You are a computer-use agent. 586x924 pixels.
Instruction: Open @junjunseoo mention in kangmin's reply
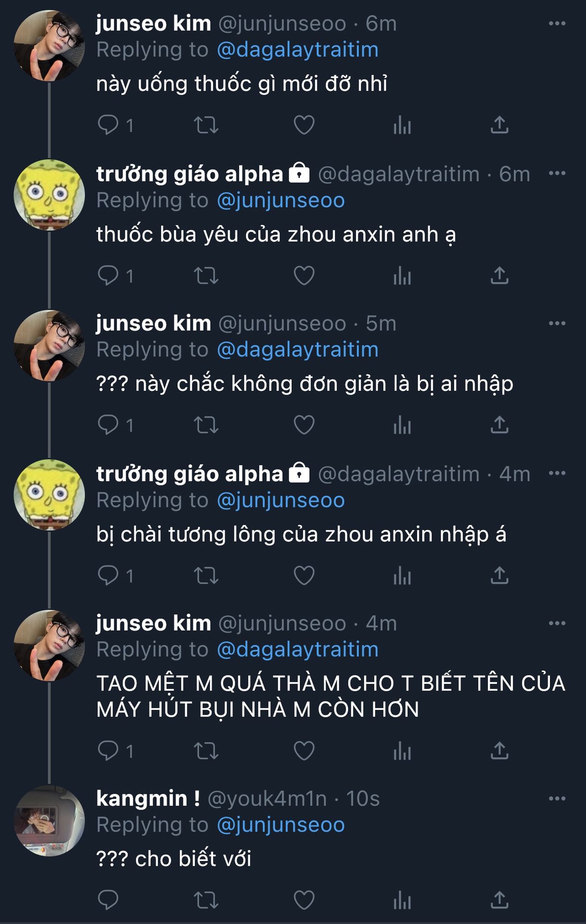(280, 825)
